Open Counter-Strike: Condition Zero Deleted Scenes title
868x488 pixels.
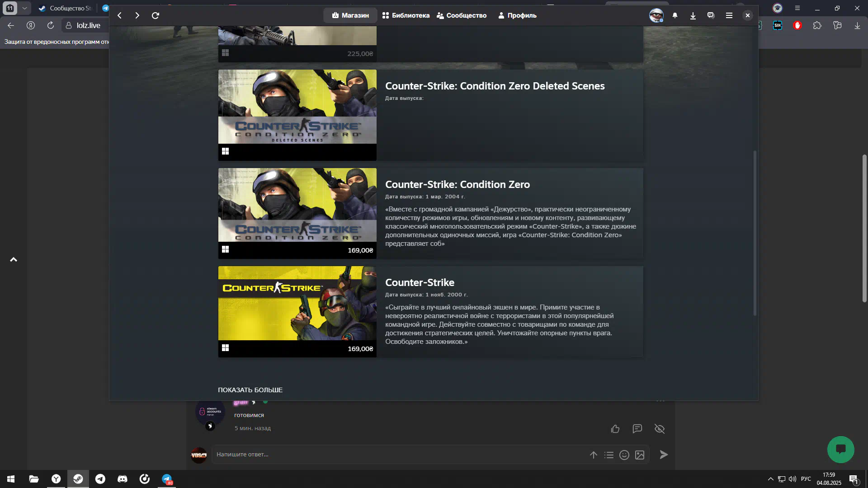tap(495, 86)
